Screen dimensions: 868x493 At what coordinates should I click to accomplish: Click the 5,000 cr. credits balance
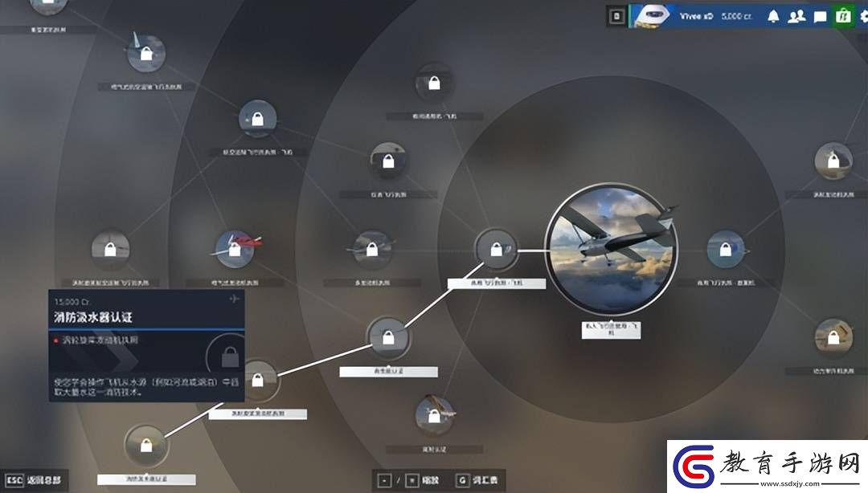click(736, 17)
